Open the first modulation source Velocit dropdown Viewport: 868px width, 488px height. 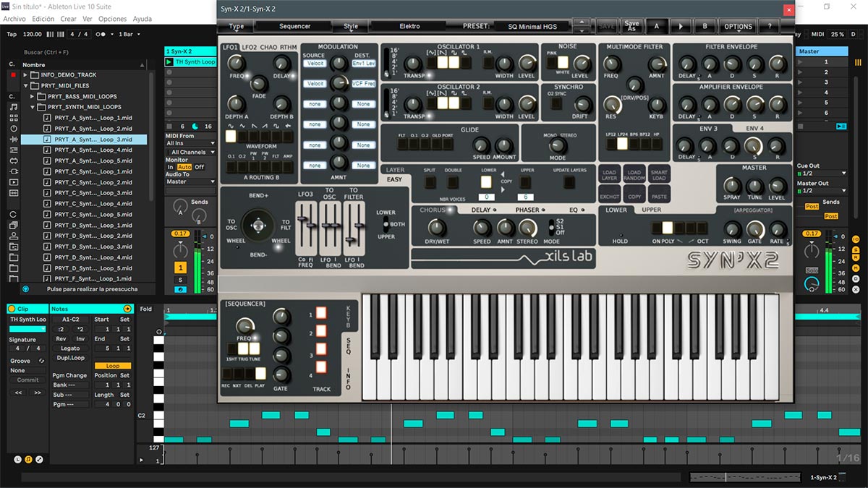point(315,64)
